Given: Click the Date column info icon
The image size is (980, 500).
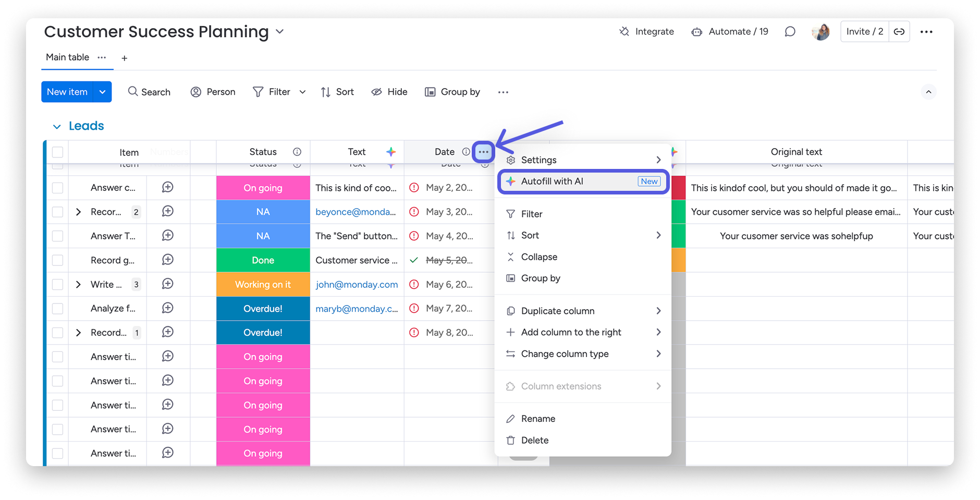Looking at the screenshot, I should (465, 152).
